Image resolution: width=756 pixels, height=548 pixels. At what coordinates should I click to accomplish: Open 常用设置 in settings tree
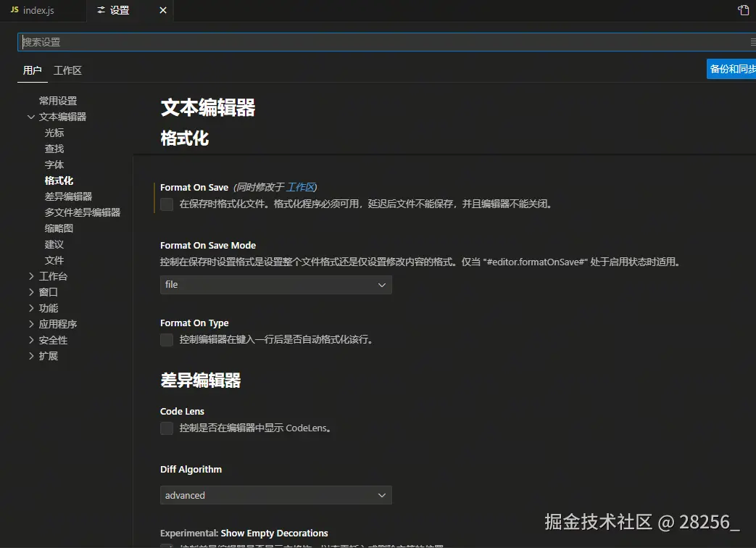tap(58, 101)
